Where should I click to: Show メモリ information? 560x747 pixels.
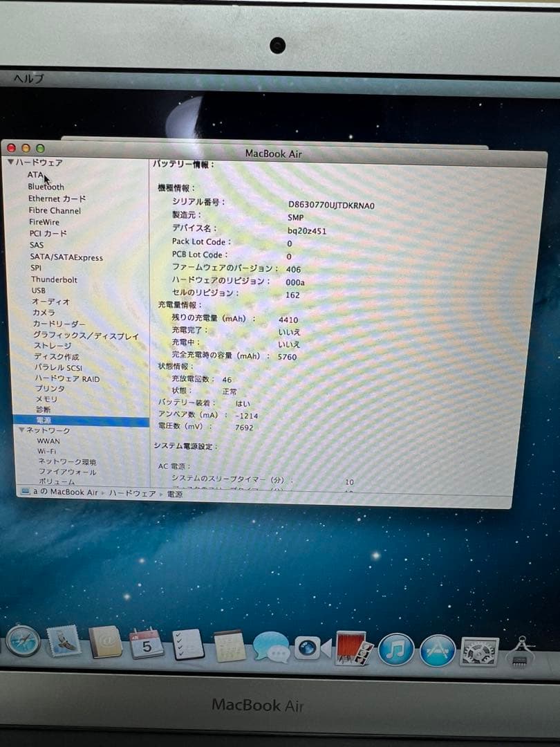pos(47,399)
